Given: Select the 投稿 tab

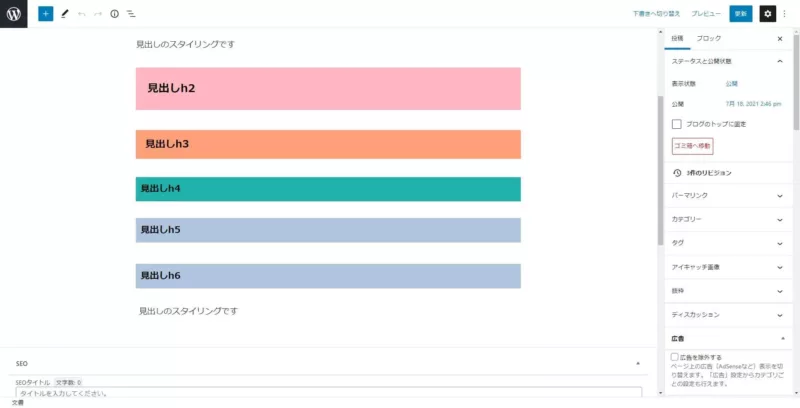Looking at the screenshot, I should (x=677, y=38).
